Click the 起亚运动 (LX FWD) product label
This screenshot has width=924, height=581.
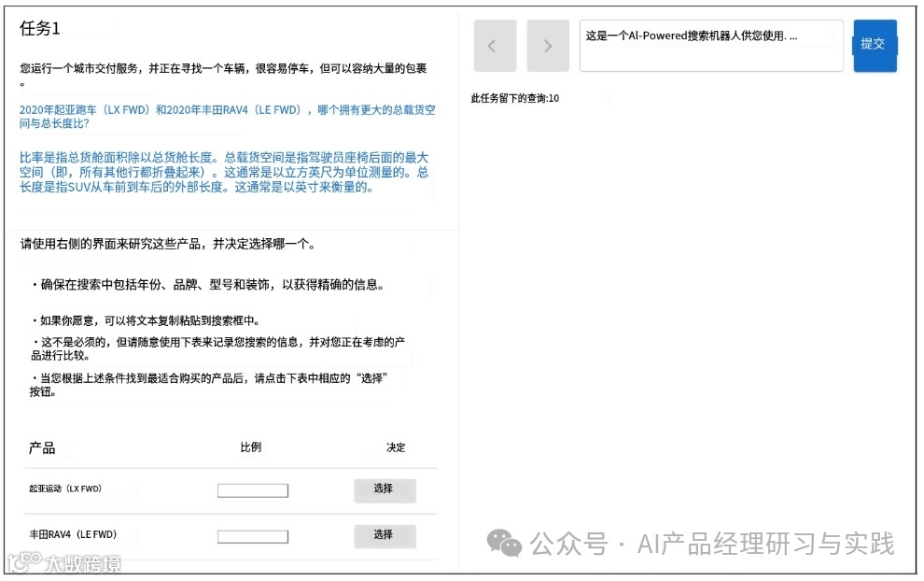(x=65, y=489)
